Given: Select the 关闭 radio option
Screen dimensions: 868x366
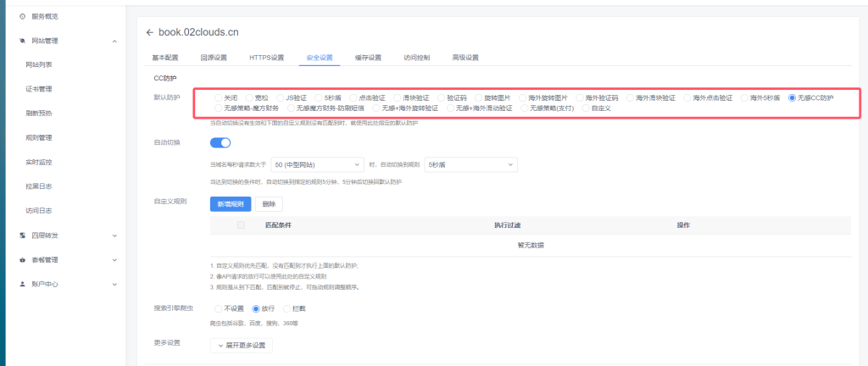Looking at the screenshot, I should coord(220,98).
